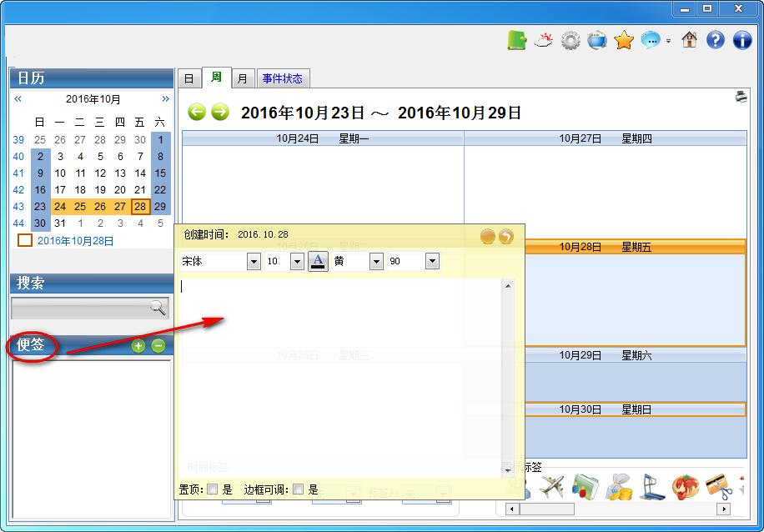
Task: Select October 12 in the mini calendar
Action: (x=100, y=173)
